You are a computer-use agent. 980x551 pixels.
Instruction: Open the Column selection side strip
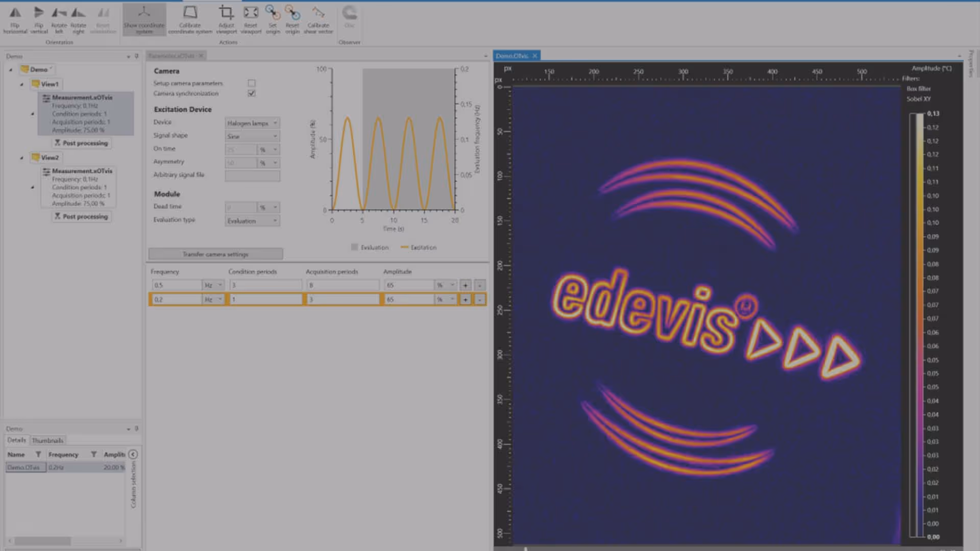[133, 485]
